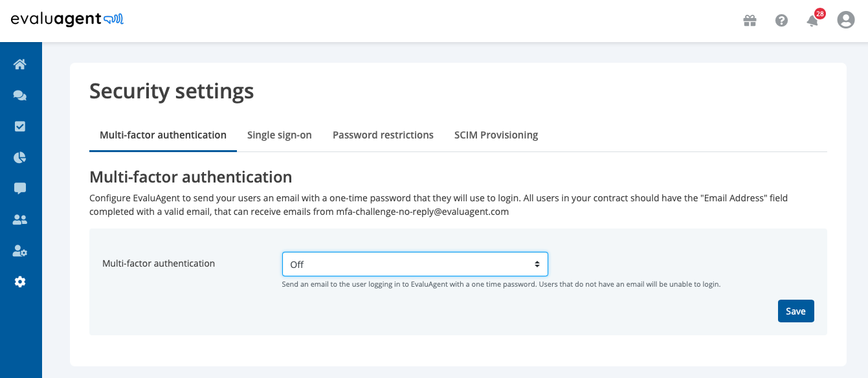Switch to the Password restrictions tab
This screenshot has height=378, width=868.
[383, 135]
